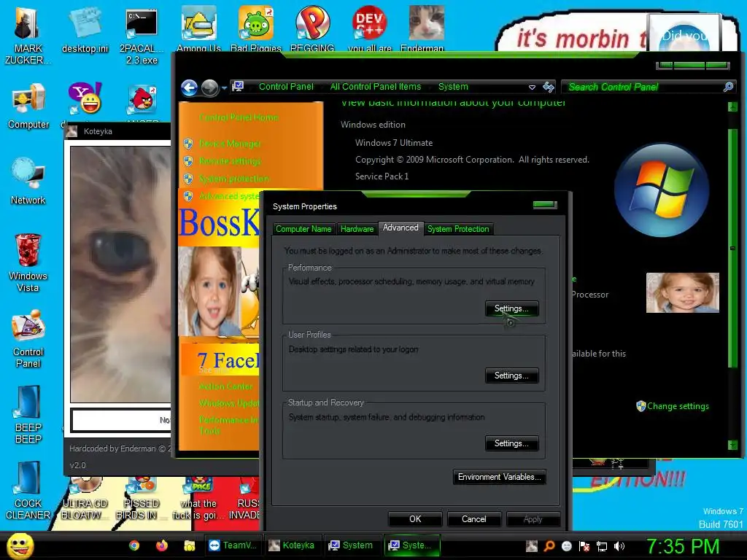The width and height of the screenshot is (747, 560).
Task: Select the desktop.ini file icon
Action: coord(85,30)
